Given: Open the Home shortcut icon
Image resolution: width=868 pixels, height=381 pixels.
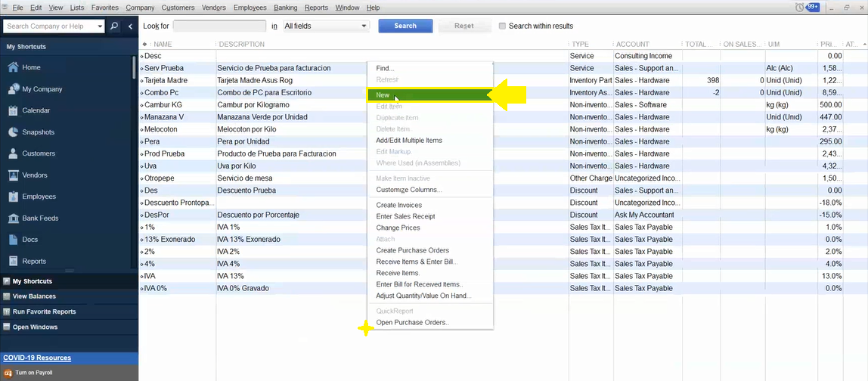Looking at the screenshot, I should pos(14,67).
